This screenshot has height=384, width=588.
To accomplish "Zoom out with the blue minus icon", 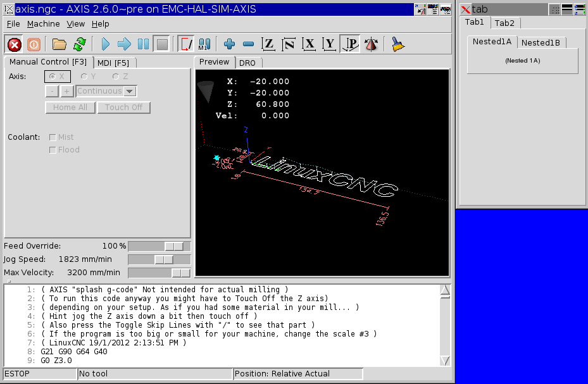I will [248, 44].
